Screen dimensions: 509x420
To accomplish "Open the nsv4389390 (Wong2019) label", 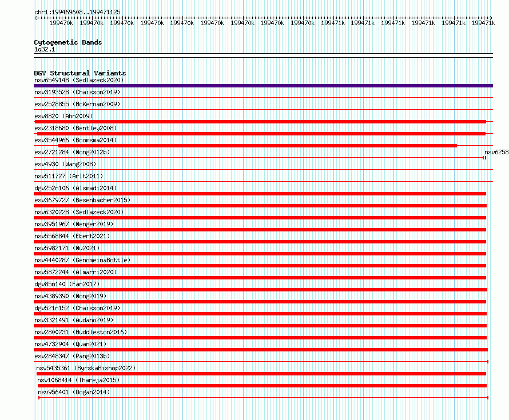I will [70, 296].
